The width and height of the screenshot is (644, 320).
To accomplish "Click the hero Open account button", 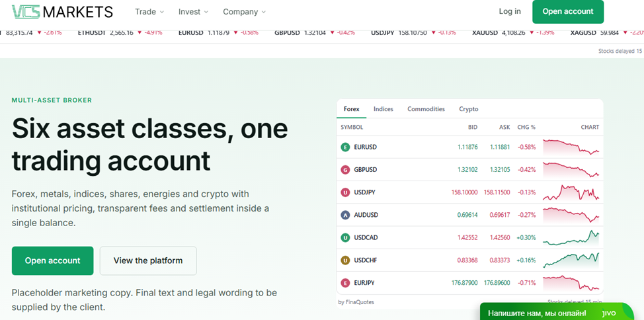I will pos(53,260).
